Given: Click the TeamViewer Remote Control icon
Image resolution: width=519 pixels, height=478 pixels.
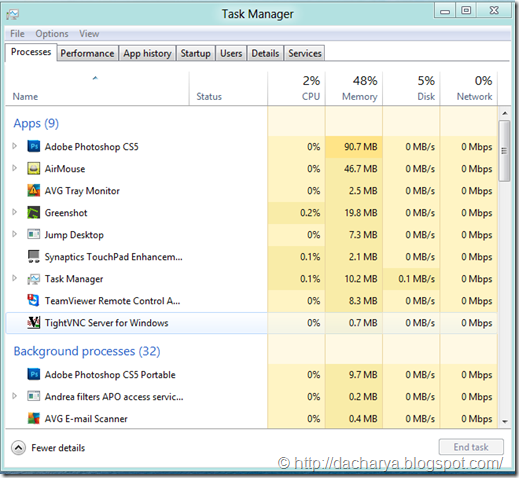Looking at the screenshot, I should pos(33,301).
